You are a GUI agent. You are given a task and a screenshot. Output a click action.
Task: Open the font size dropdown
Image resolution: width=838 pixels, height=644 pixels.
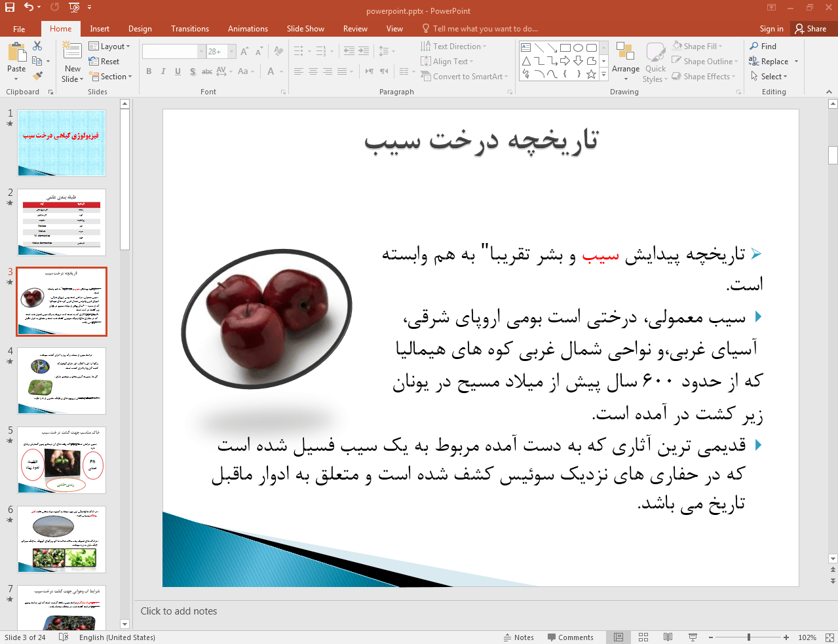pyautogui.click(x=232, y=52)
